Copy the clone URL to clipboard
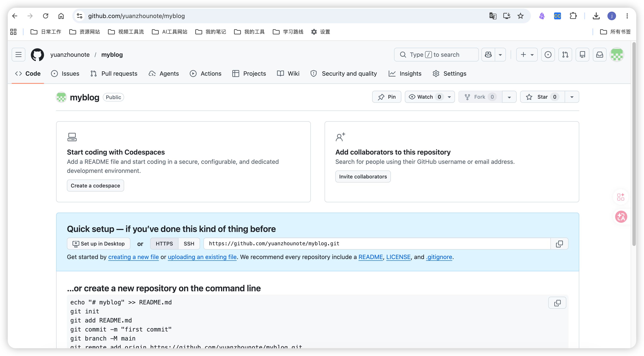The width and height of the screenshot is (644, 356). point(559,243)
